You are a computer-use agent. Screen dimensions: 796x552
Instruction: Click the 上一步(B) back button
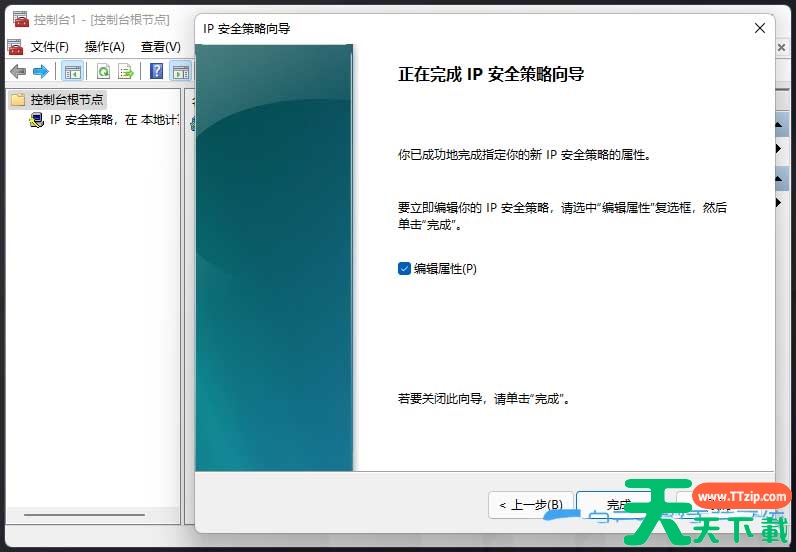coord(531,505)
